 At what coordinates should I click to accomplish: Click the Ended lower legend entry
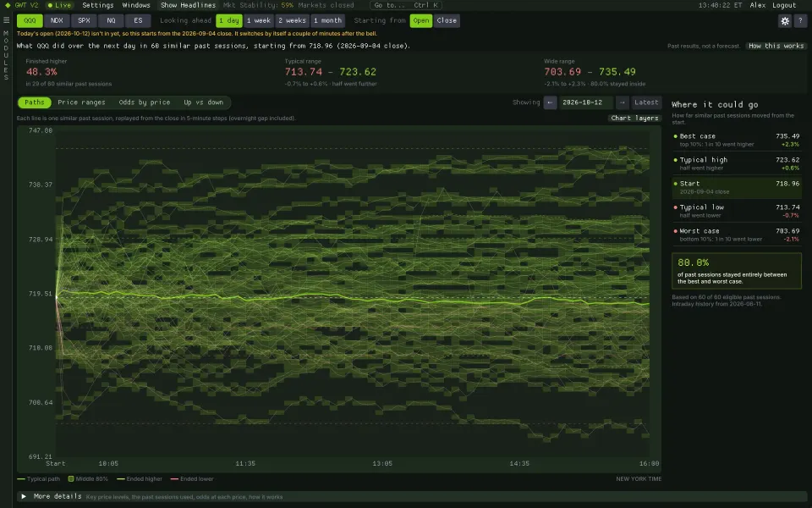click(192, 479)
